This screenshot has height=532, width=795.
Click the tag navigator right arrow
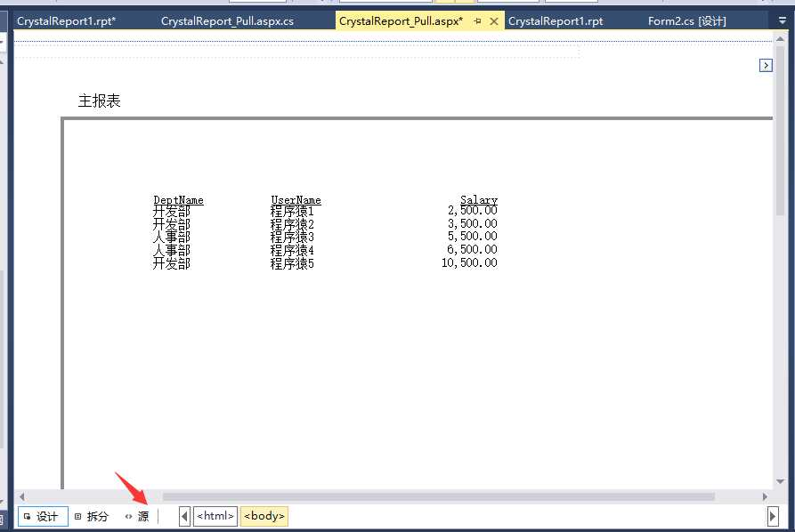[772, 516]
